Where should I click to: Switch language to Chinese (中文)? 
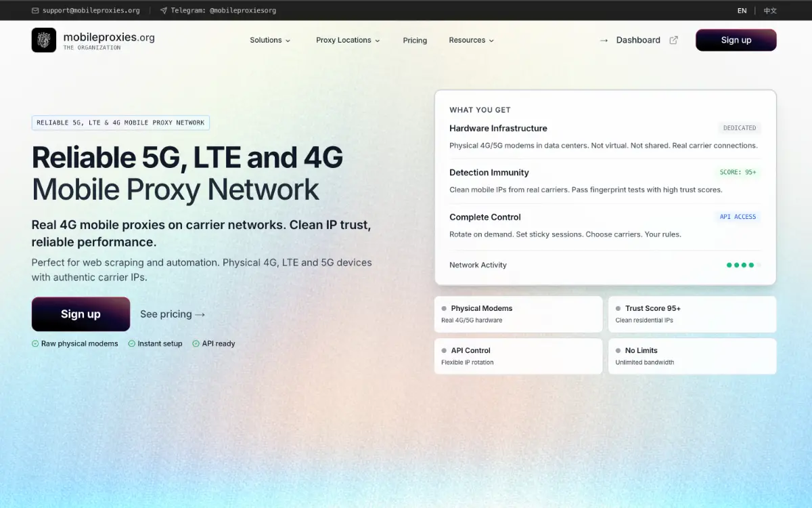click(770, 11)
